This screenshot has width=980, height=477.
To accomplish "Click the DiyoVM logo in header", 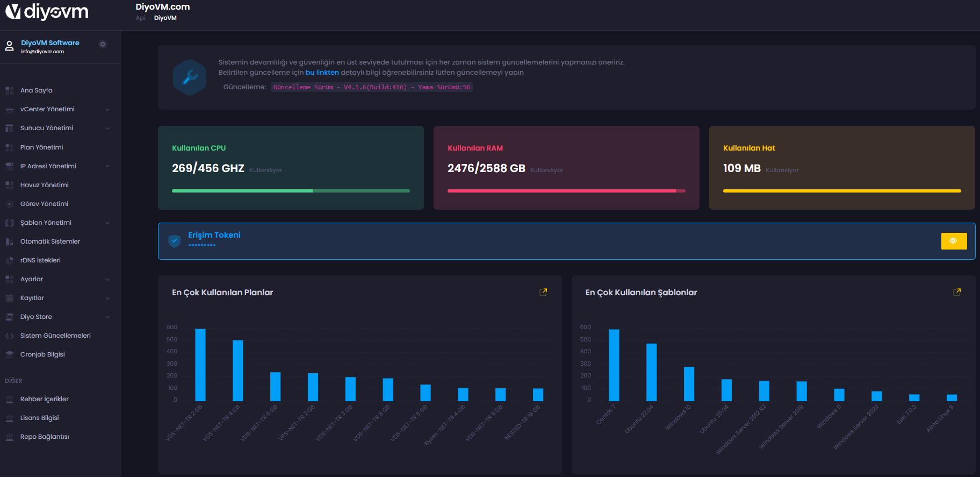I will [x=47, y=11].
